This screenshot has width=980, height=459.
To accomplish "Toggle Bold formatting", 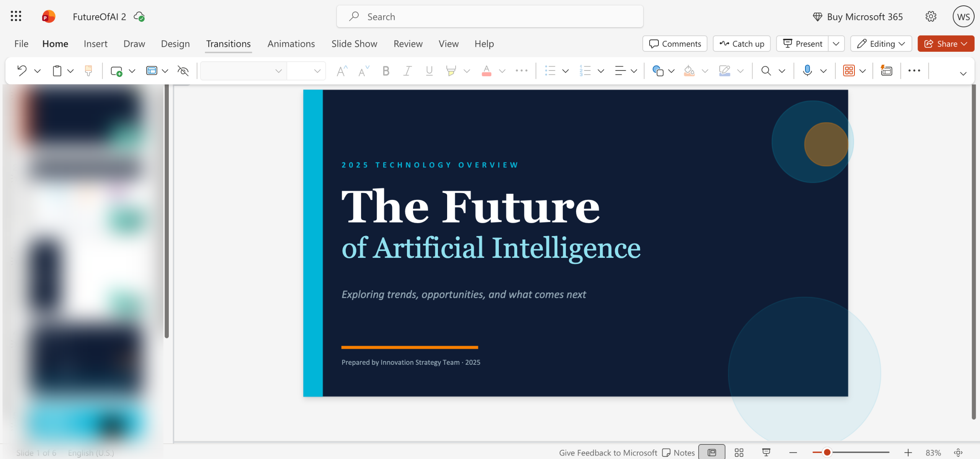I will pyautogui.click(x=386, y=70).
